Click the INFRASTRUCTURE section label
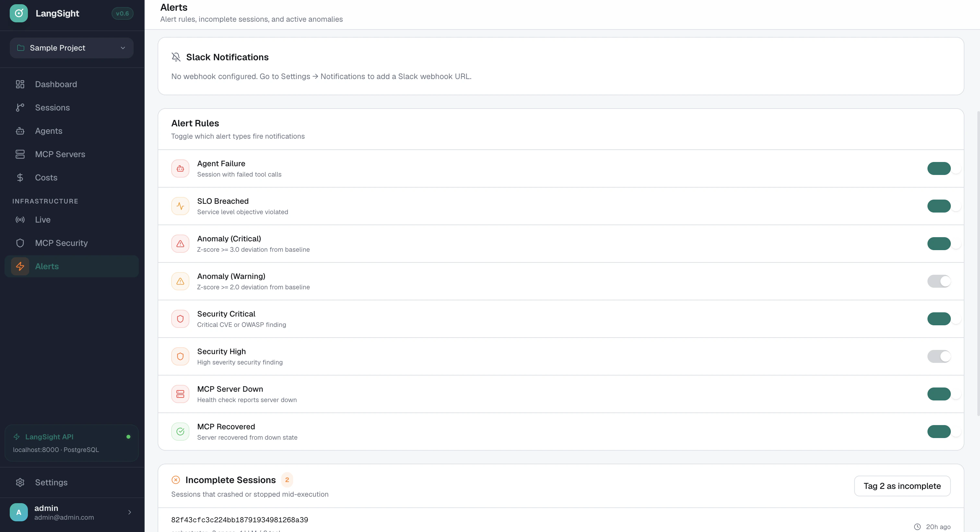This screenshot has height=532, width=980. (x=45, y=202)
